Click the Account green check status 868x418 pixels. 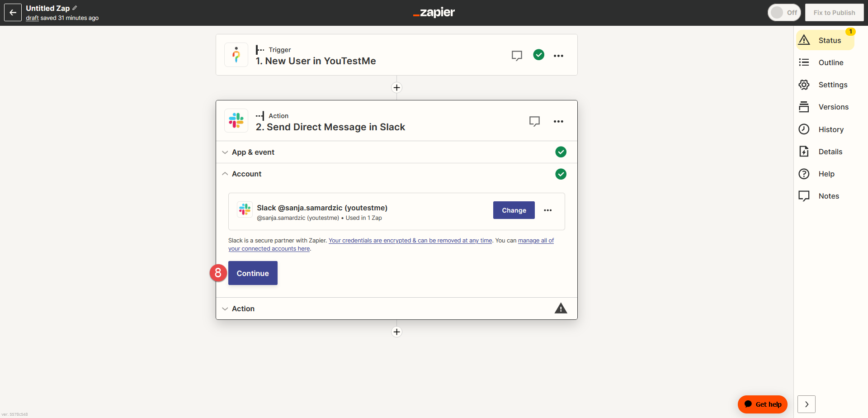pyautogui.click(x=561, y=174)
